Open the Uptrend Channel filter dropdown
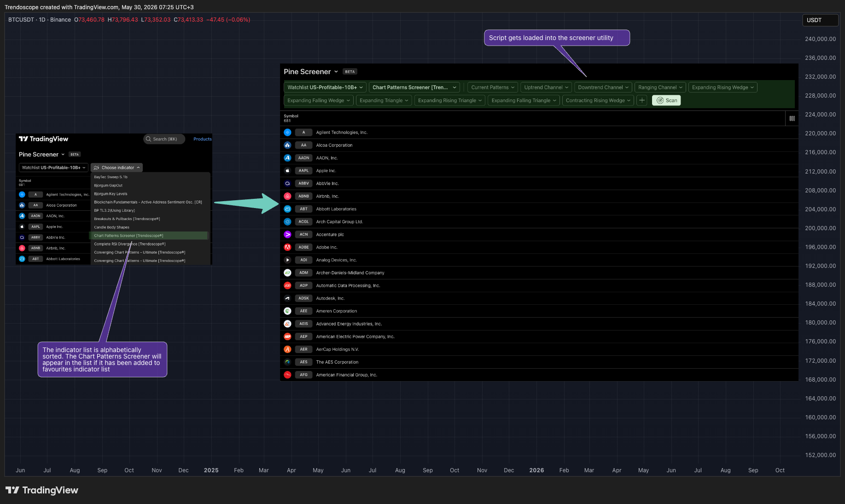 coord(546,87)
